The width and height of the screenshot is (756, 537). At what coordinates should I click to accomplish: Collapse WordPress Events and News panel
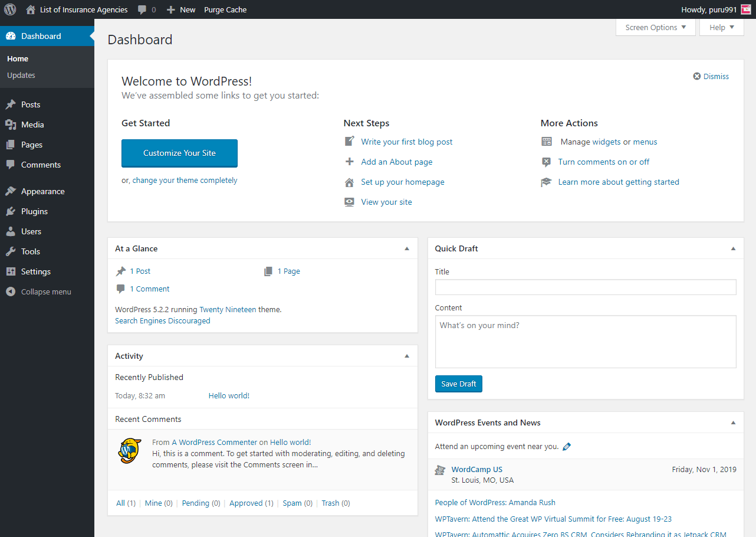click(x=734, y=423)
